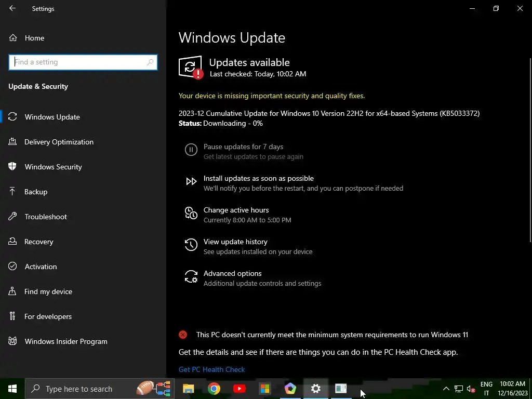Click the Windows Update sync arrows sidebar icon
Screen dimensions: 532x399
point(12,117)
